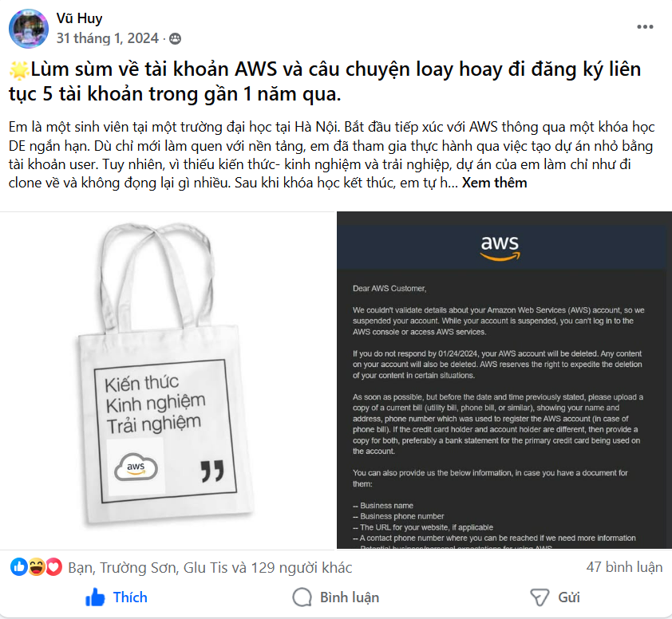Click the send icon next to Gửi

coord(540,597)
